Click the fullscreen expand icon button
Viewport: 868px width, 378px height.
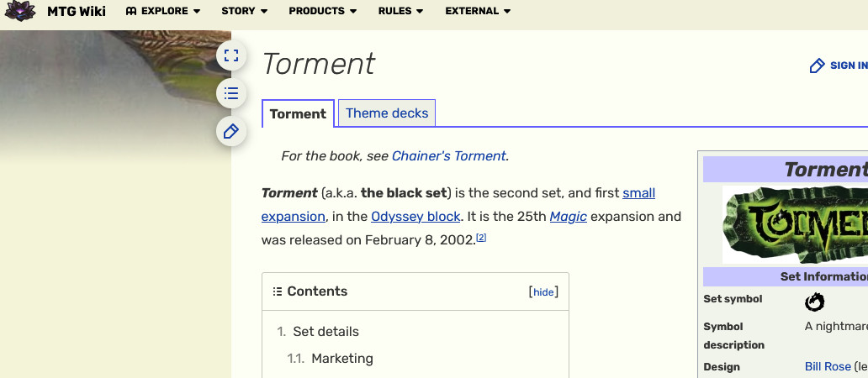click(231, 56)
